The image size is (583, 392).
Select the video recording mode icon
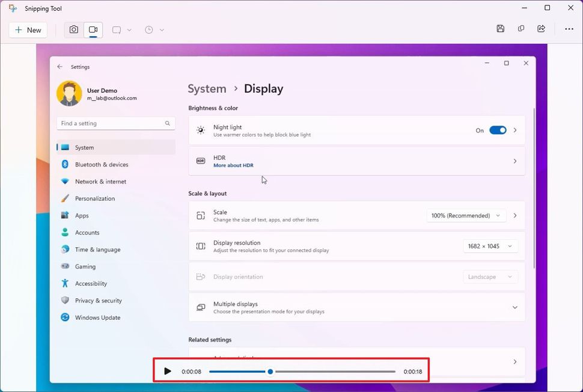[93, 29]
